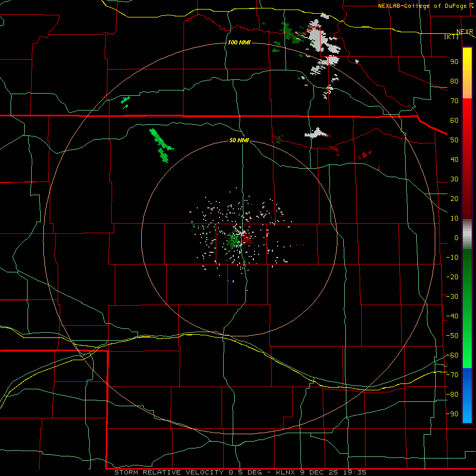Select the 30 value on velocity scale
476x476 pixels.
tap(454, 179)
